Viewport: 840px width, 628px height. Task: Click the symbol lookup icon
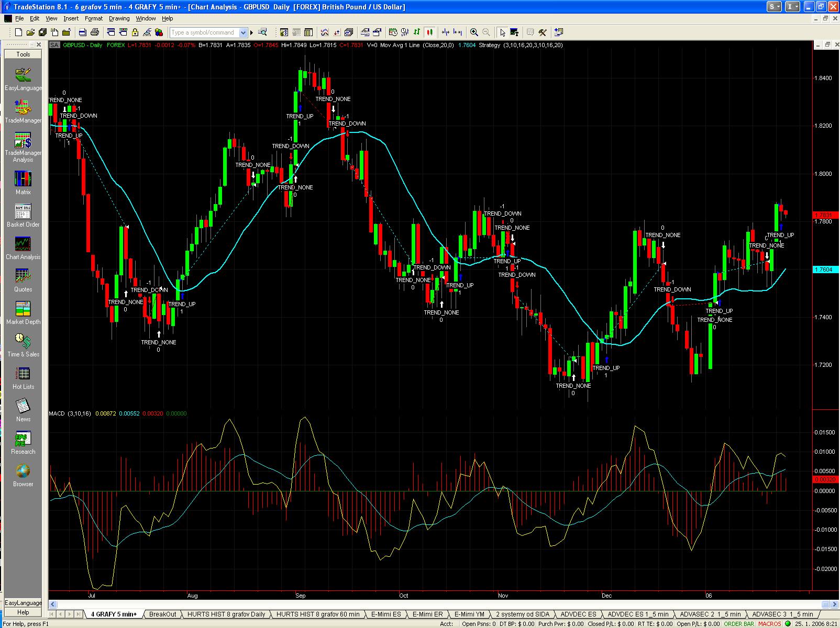pos(263,32)
